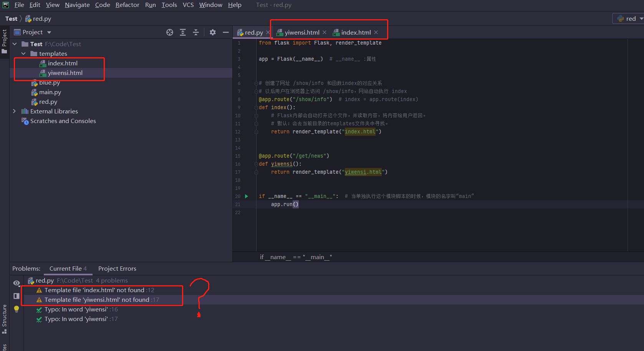644x351 pixels.
Task: Open the Run menu
Action: [x=151, y=5]
